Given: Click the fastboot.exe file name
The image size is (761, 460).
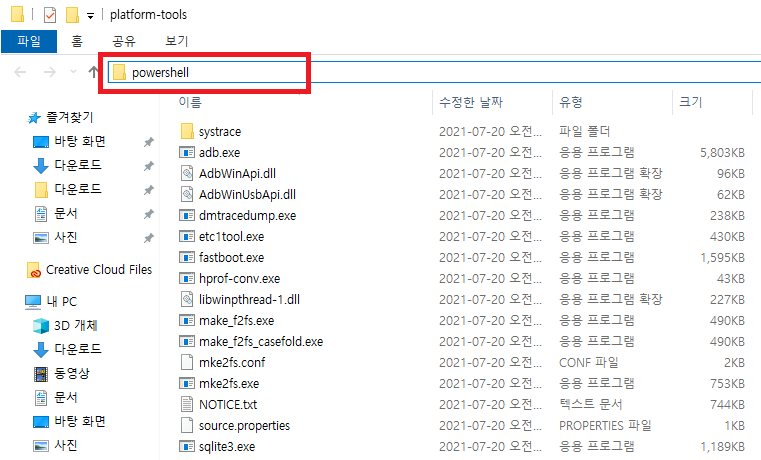Looking at the screenshot, I should click(232, 258).
